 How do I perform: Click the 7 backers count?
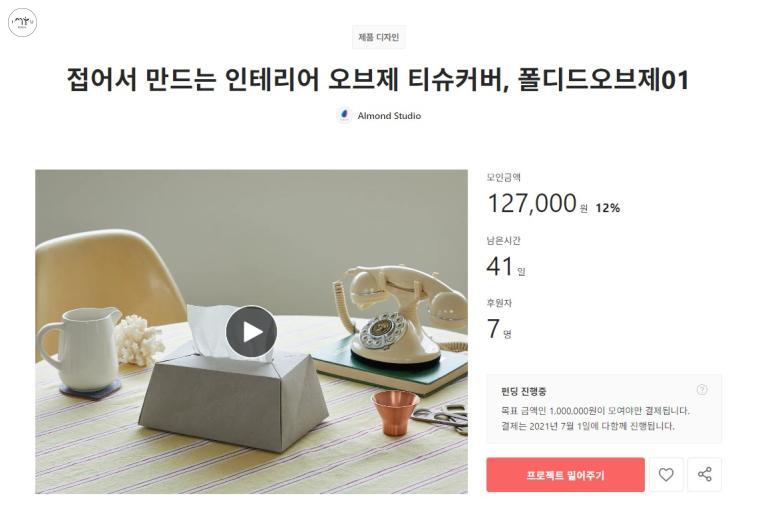point(493,328)
